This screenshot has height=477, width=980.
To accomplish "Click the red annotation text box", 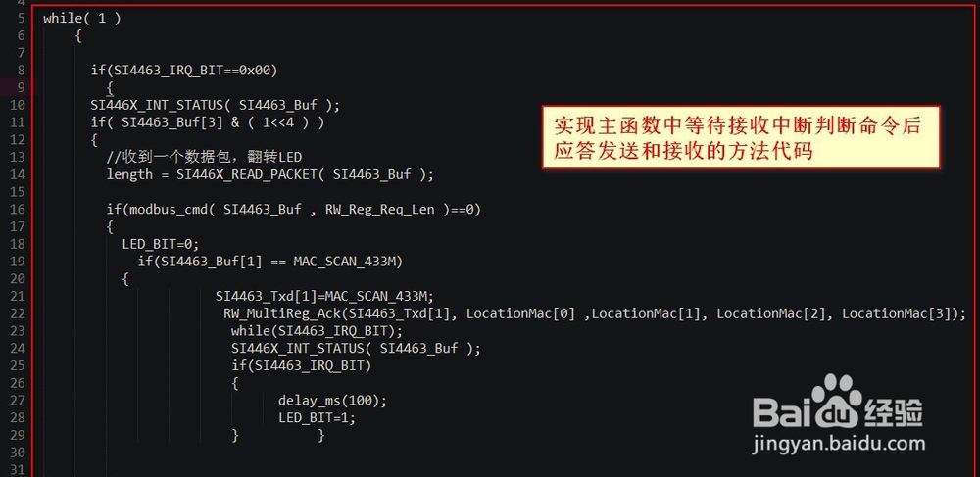I will 741,137.
